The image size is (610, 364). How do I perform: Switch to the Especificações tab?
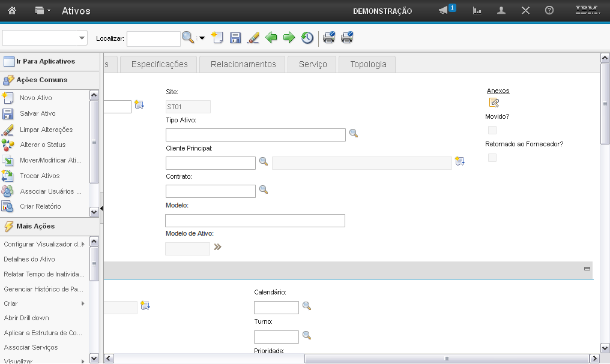[159, 64]
